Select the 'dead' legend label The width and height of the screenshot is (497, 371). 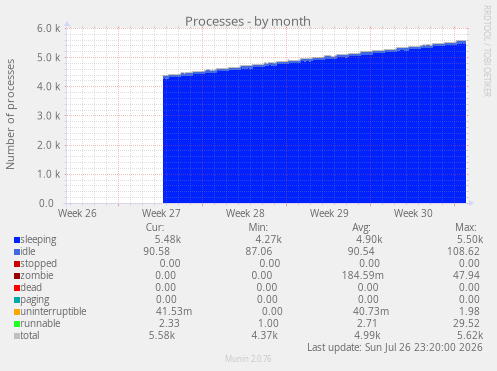[x=31, y=287]
